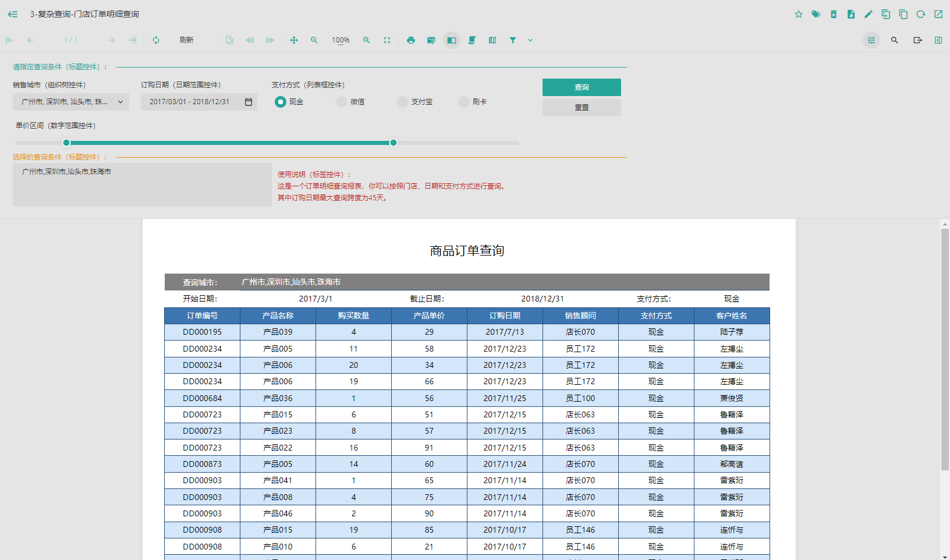Viewport: 950px width, 560px height.
Task: Expand toolbar overflow chevron next to filter
Action: click(530, 40)
